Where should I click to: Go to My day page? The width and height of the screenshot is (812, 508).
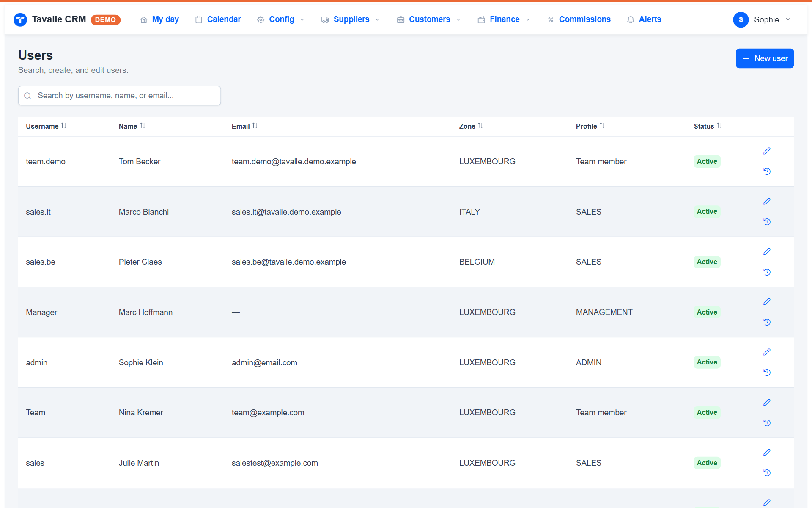159,19
